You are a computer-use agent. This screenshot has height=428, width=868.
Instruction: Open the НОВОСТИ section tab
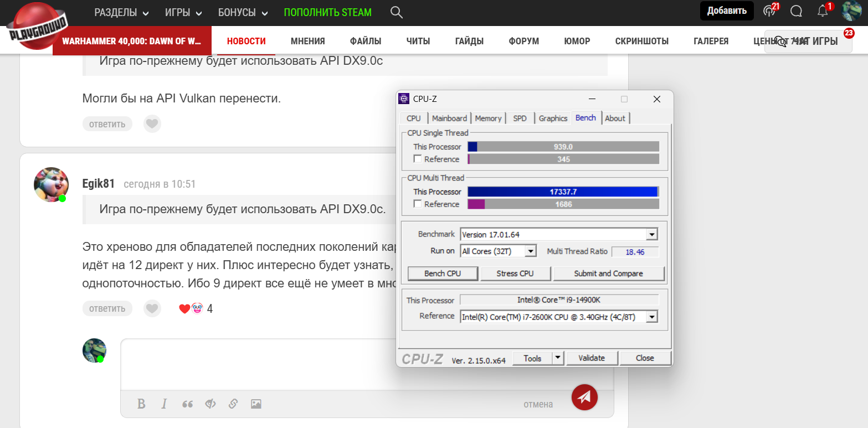click(x=246, y=41)
